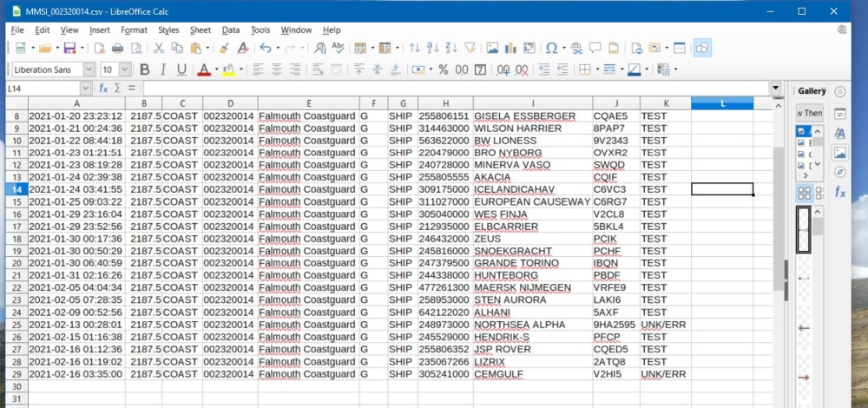Toggle Format as Percent
This screenshot has width=868, height=408.
pyautogui.click(x=443, y=69)
